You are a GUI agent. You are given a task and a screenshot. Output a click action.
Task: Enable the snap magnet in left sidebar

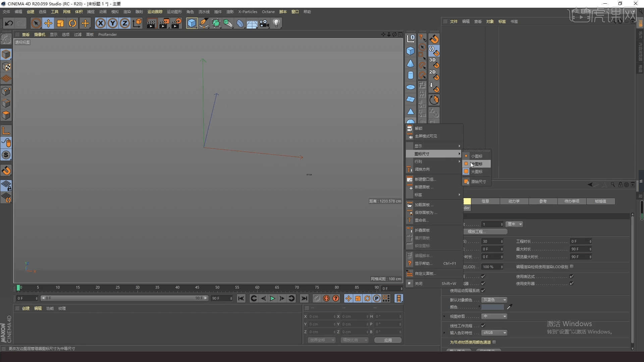[x=6, y=171]
